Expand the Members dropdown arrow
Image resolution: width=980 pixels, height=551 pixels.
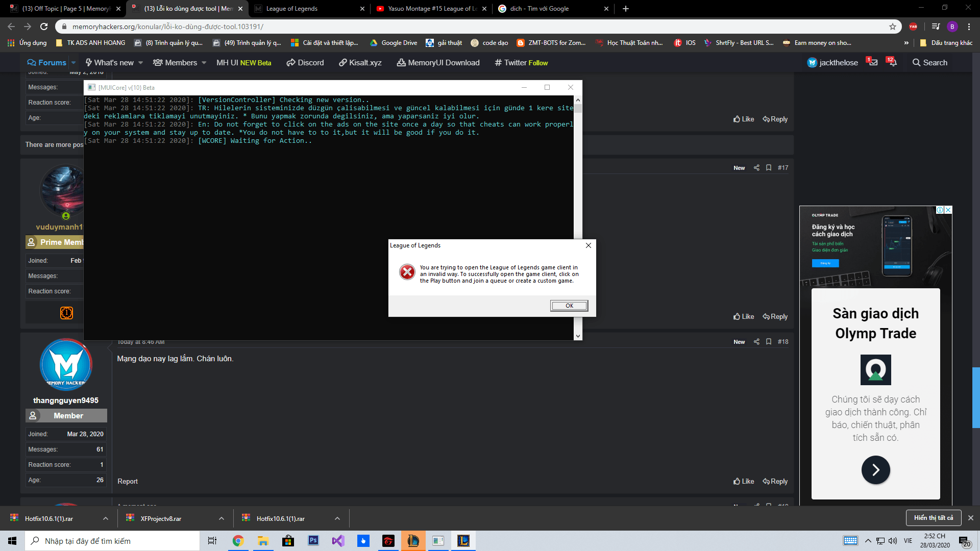point(204,63)
